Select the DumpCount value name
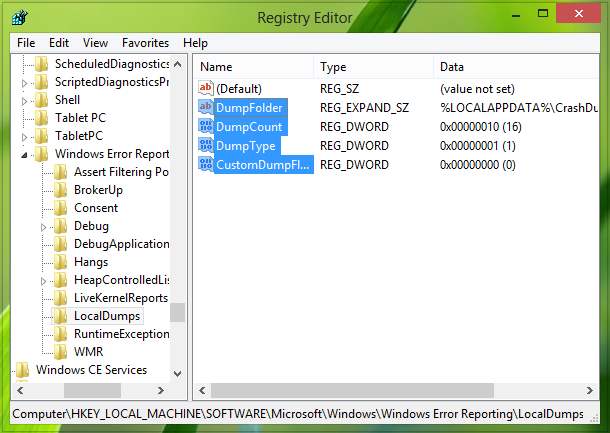Screen dimensions: 610x433 coord(251,127)
